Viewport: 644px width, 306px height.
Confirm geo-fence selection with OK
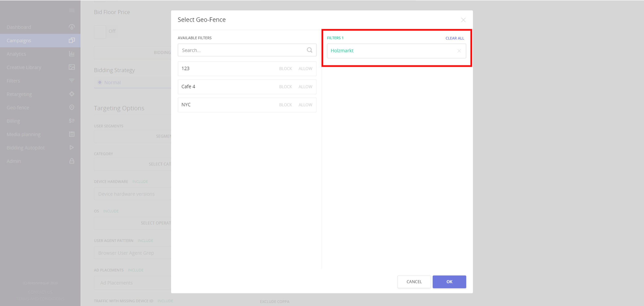coord(449,281)
